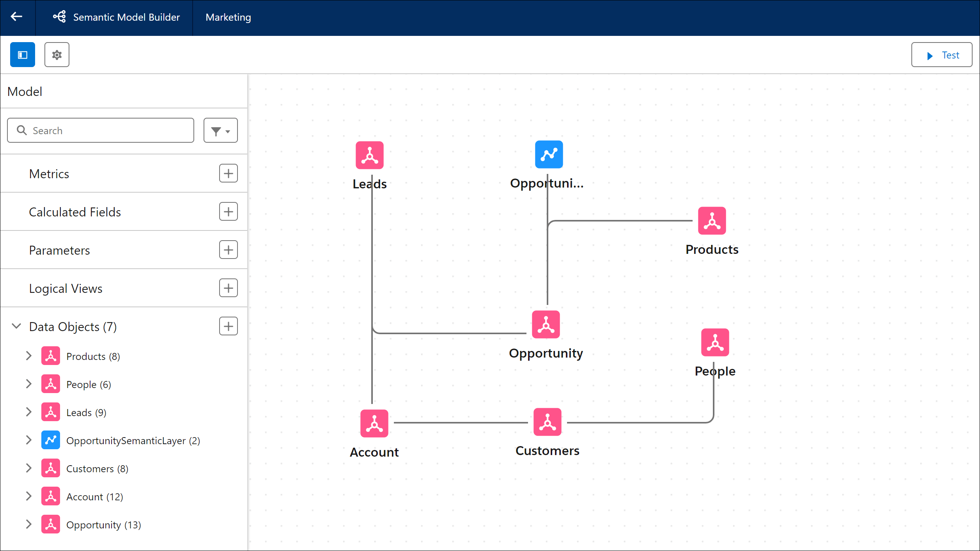Click the Leads node on canvas
The image size is (980, 551).
[x=369, y=155]
